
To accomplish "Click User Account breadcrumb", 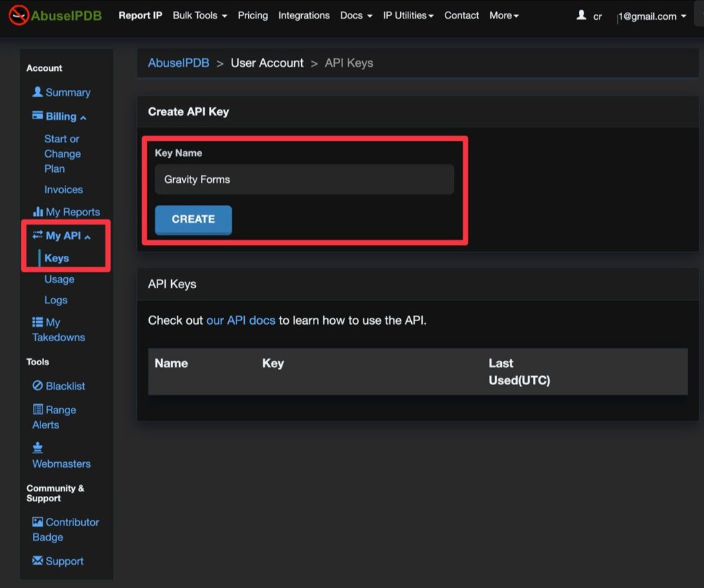I will click(x=267, y=63).
